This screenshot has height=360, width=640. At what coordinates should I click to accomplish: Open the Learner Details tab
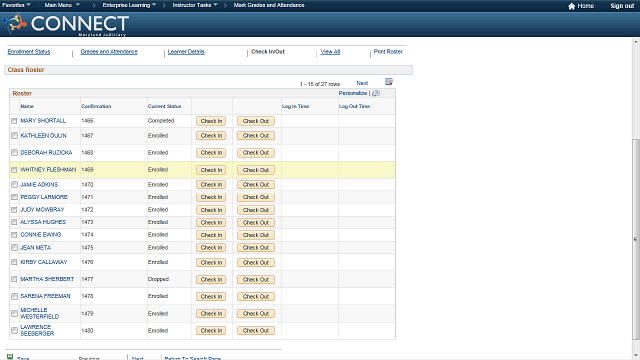[186, 51]
